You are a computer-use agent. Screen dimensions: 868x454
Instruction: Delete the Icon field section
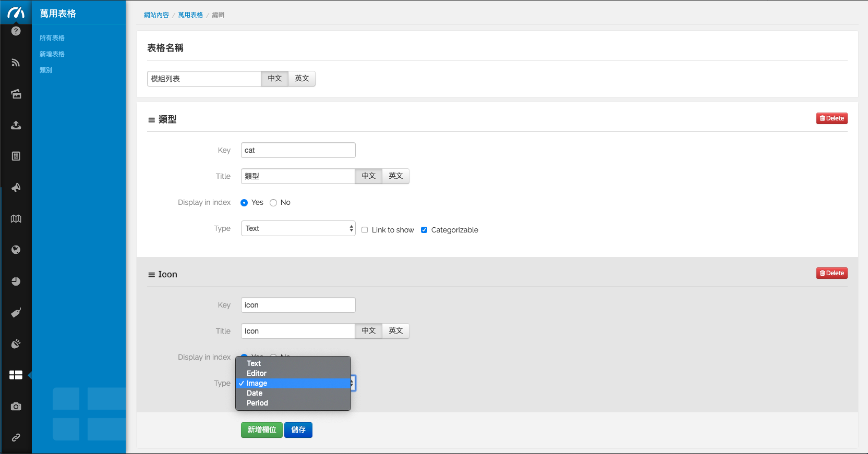831,273
